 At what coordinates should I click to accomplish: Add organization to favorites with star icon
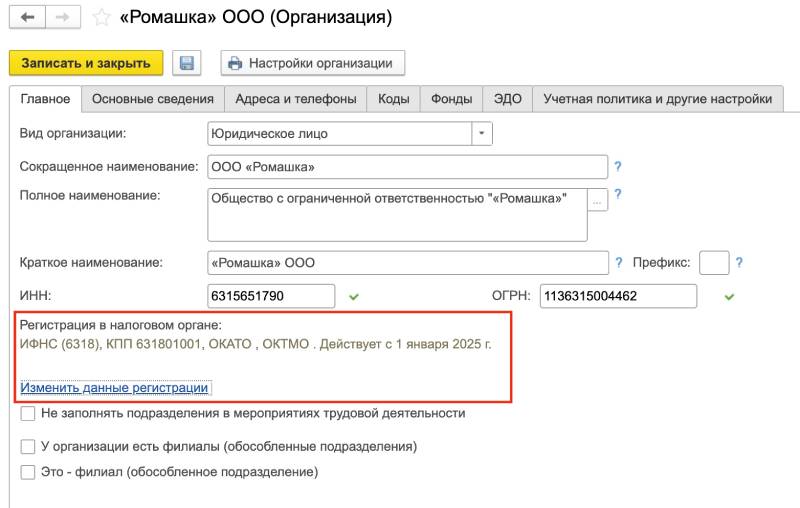(x=101, y=18)
